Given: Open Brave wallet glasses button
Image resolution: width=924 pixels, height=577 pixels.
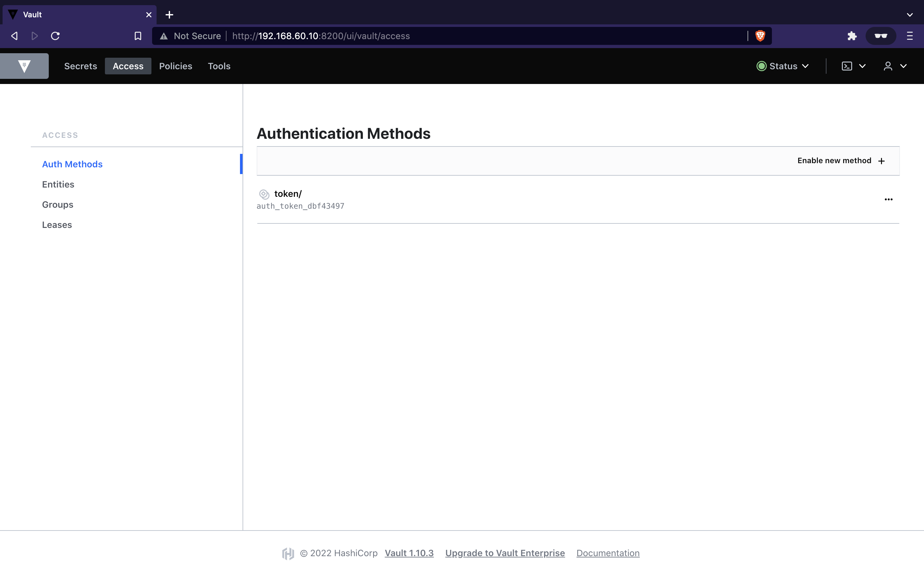Looking at the screenshot, I should (x=880, y=36).
